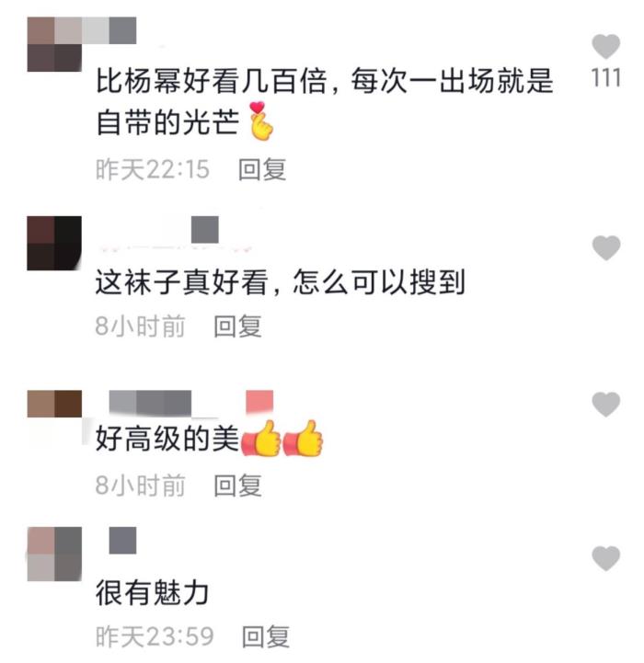The height and width of the screenshot is (663, 644).
Task: Reply to the comment posted 昨天22:15
Action: tap(262, 169)
